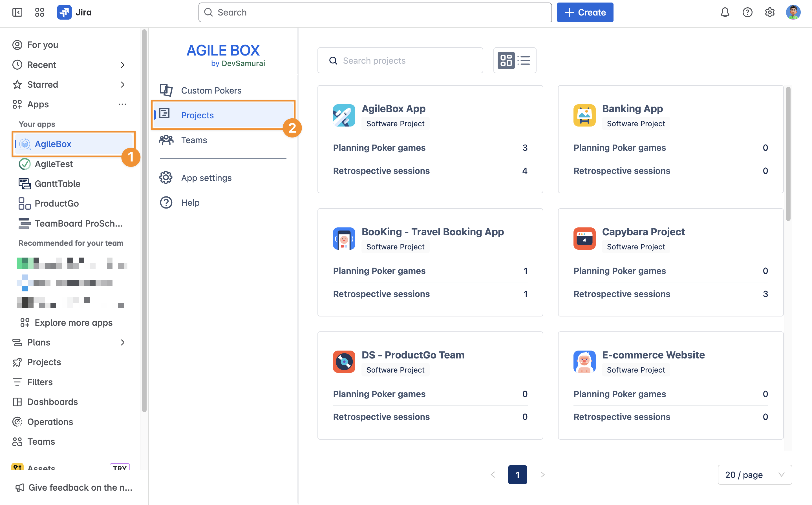The width and height of the screenshot is (812, 505).
Task: Click the help question mark icon in header
Action: (x=747, y=12)
